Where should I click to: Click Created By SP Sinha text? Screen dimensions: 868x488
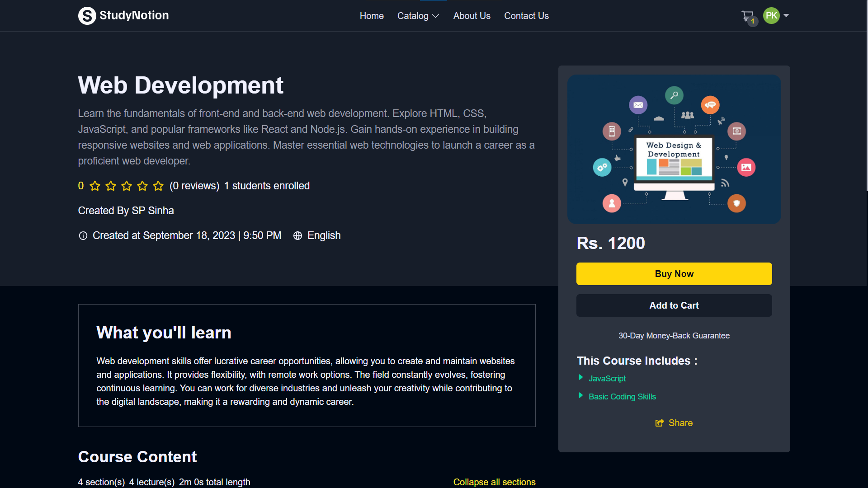point(126,211)
